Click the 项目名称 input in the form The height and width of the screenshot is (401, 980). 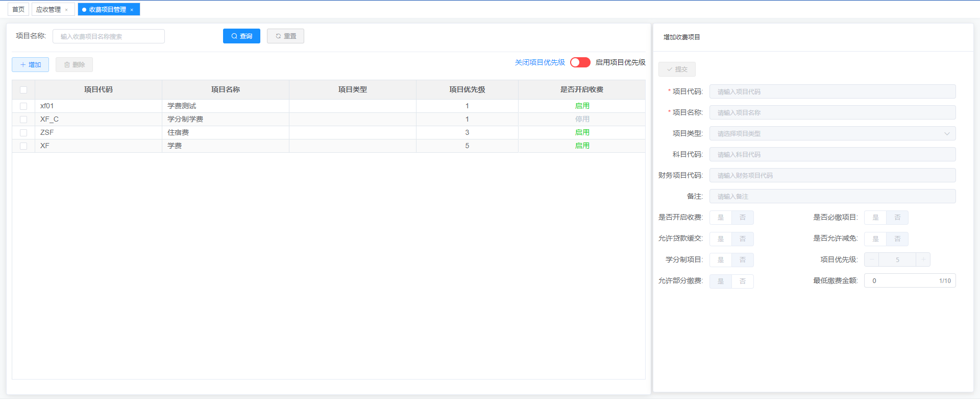pos(832,112)
